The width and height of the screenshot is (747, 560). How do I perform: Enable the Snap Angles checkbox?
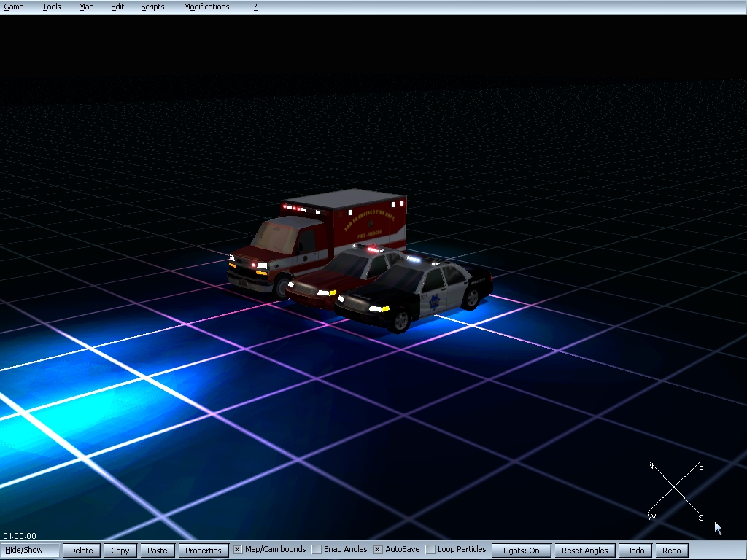[x=317, y=550]
